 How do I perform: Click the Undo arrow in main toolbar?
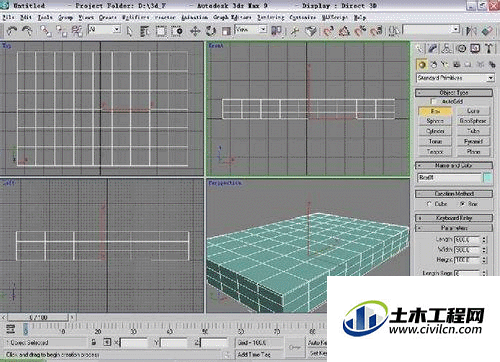point(12,31)
